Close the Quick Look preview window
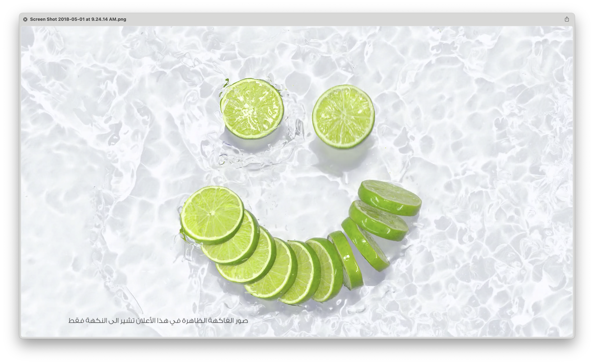 coord(25,19)
